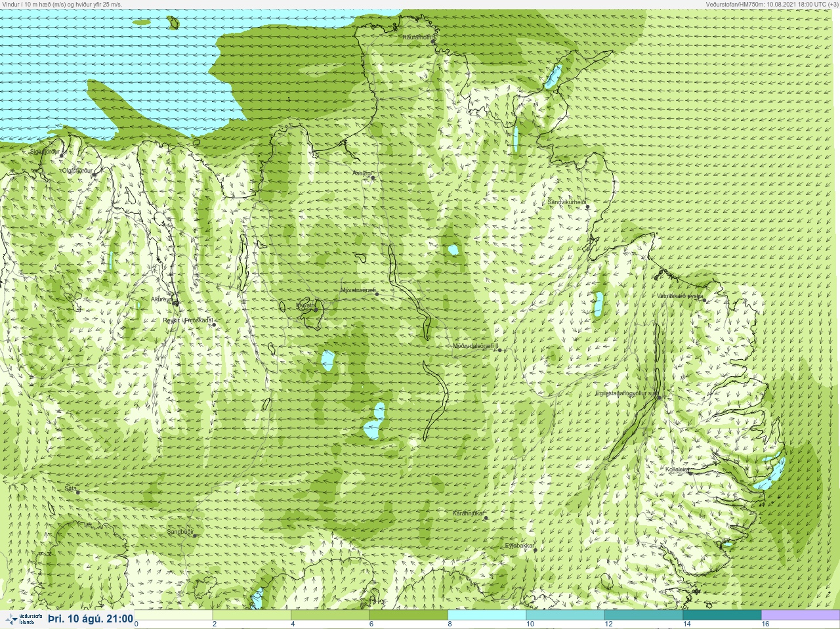Select the 10–12 m/s legend color swatch

click(565, 615)
